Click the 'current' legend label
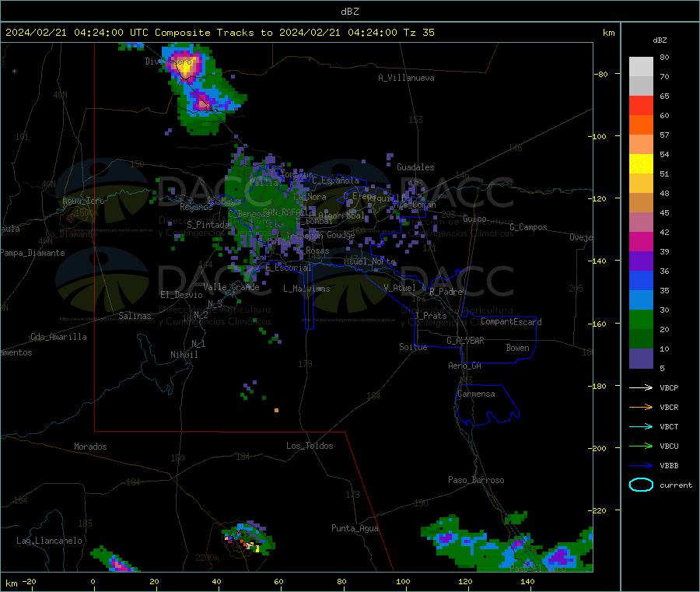 click(676, 485)
